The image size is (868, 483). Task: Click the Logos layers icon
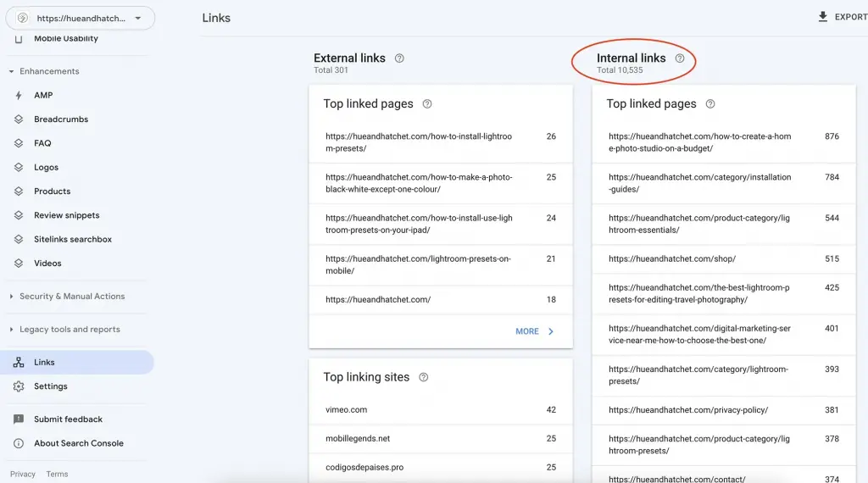19,167
